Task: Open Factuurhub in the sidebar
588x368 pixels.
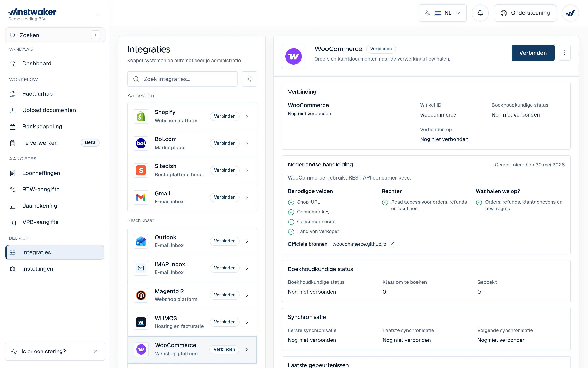Action: click(55, 94)
